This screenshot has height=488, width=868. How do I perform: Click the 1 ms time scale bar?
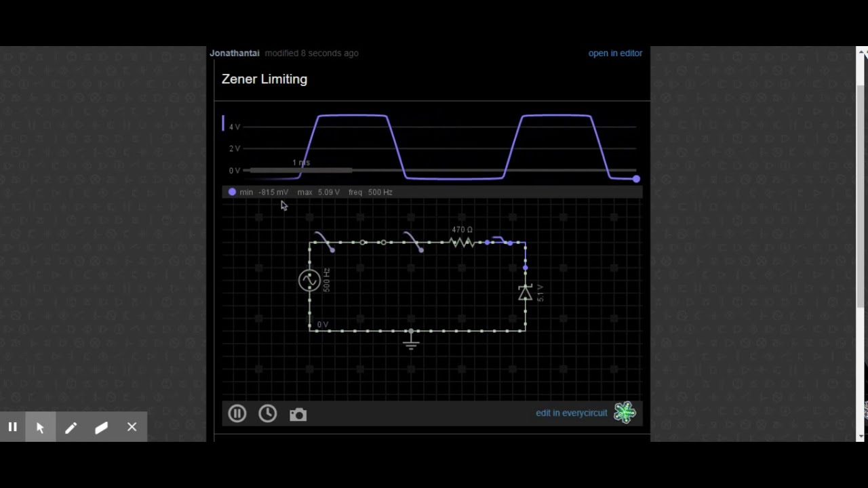click(301, 169)
